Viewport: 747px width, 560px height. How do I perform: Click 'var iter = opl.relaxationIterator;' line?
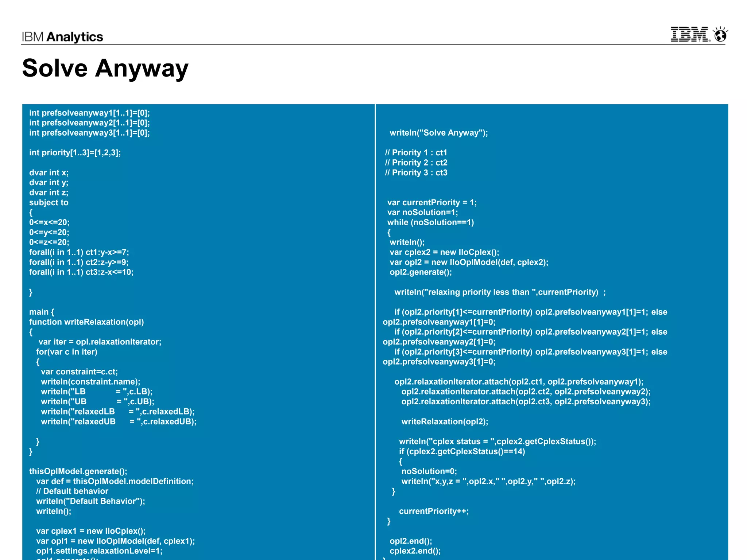pyautogui.click(x=100, y=342)
